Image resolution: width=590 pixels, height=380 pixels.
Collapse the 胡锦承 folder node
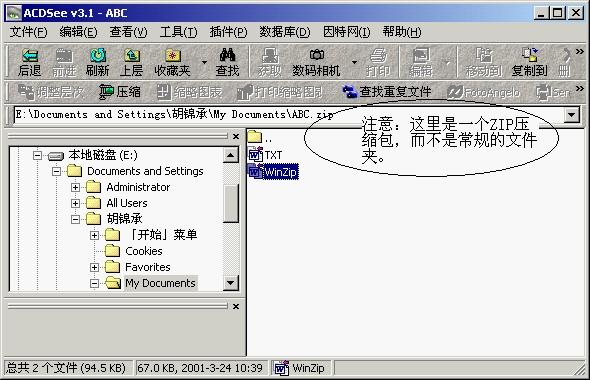[75, 219]
